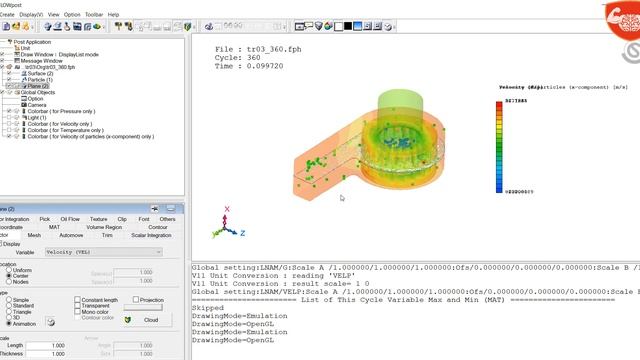Viewport: 640px width, 360px height.
Task: Enable the Transparent checkbox
Action: [x=77, y=306]
